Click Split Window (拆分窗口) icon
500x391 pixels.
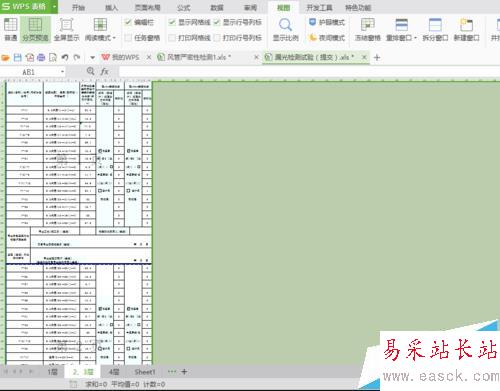point(435,25)
